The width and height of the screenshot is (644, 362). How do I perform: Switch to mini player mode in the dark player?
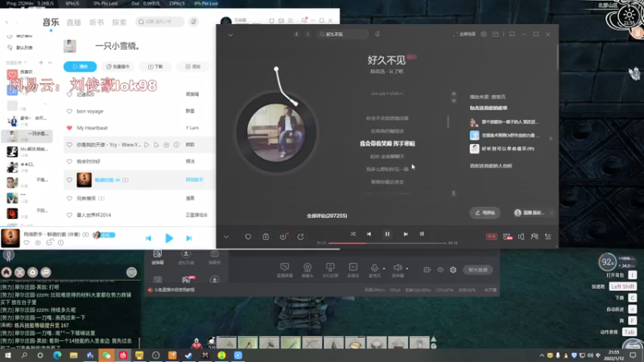pyautogui.click(x=512, y=34)
